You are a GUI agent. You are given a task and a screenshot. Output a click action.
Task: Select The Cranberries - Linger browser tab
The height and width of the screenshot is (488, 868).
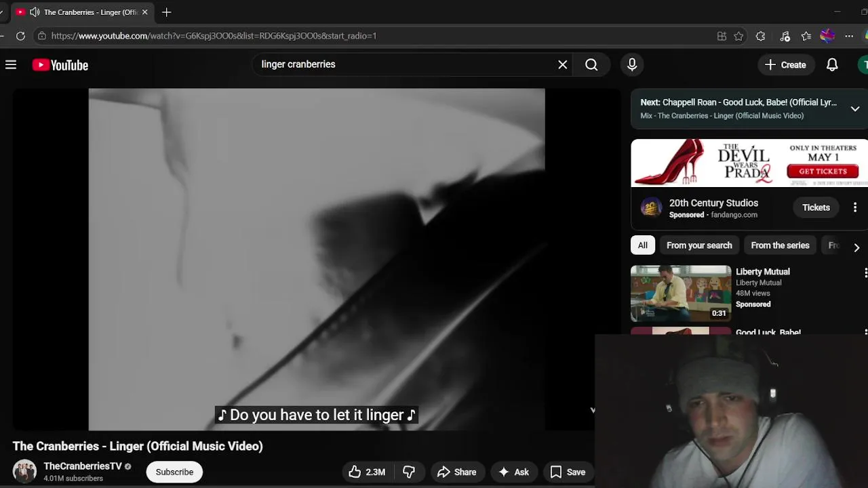click(83, 12)
